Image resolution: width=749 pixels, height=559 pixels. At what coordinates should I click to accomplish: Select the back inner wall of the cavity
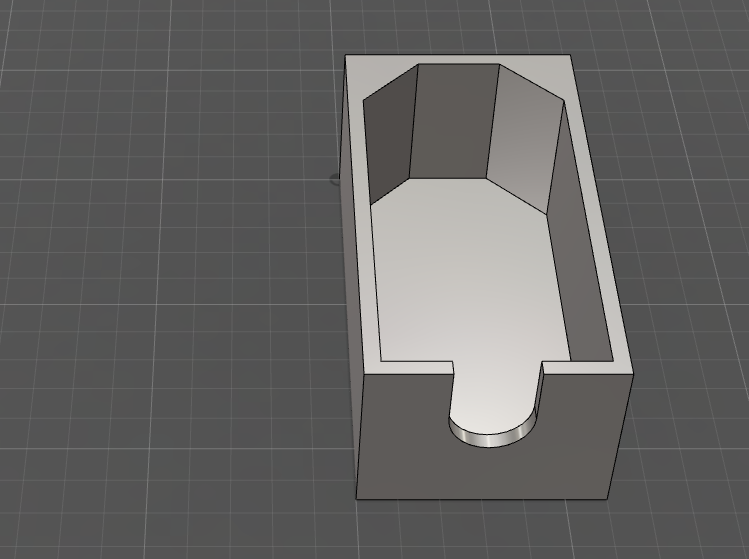(454, 122)
